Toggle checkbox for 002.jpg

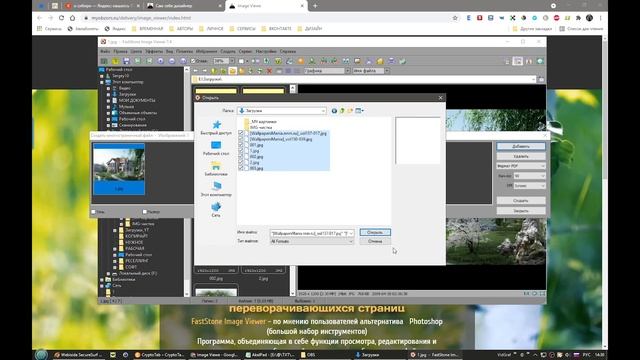241,156
